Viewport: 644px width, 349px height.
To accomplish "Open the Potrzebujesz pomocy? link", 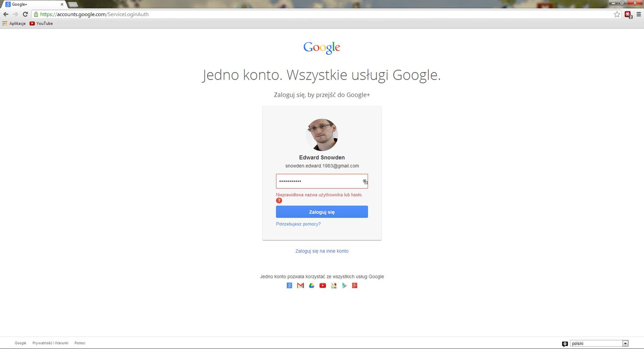I will [x=298, y=224].
